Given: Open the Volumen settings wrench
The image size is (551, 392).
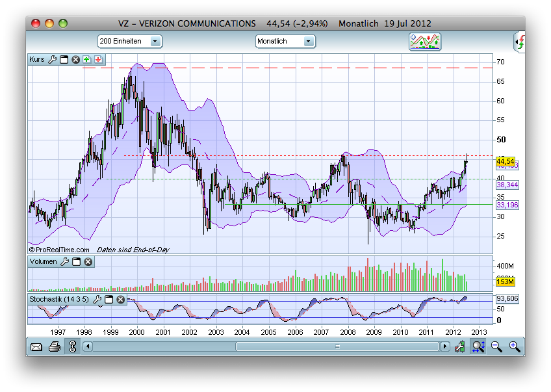Looking at the screenshot, I should [x=64, y=263].
